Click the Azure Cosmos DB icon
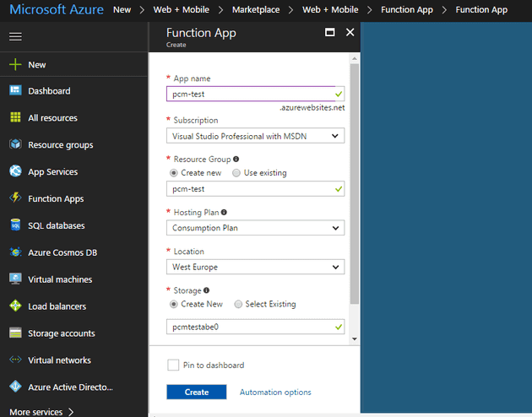The width and height of the screenshot is (532, 417). (15, 252)
